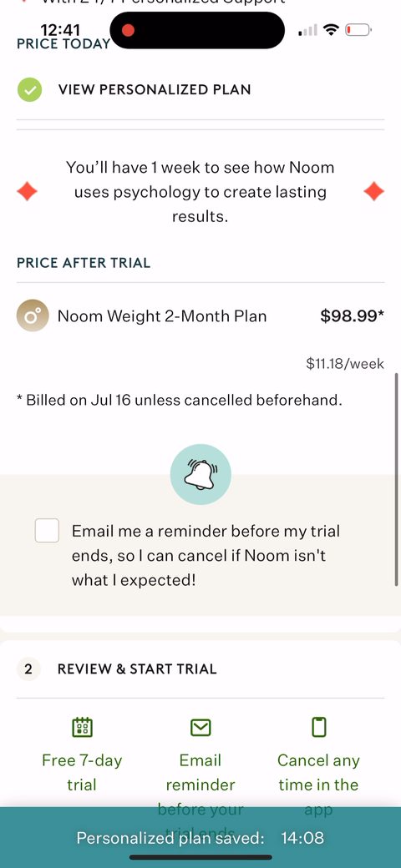Tap the phone icon above Cancel any time
The height and width of the screenshot is (868, 401).
click(319, 727)
